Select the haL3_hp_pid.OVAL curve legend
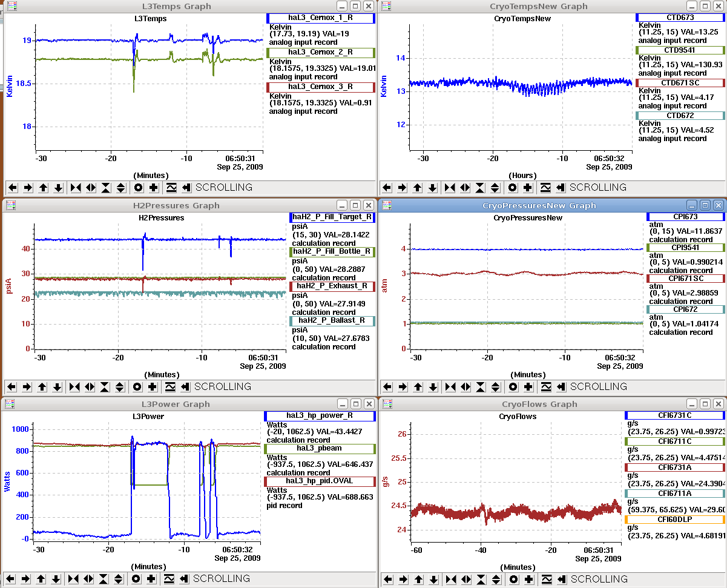Image resolution: width=727 pixels, height=588 pixels. 320,481
